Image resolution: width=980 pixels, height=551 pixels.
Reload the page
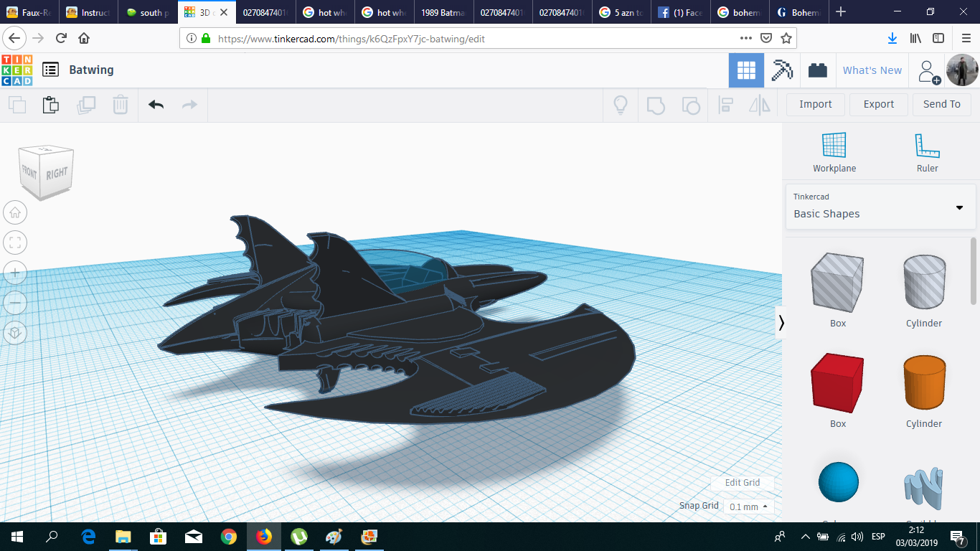[x=61, y=39]
